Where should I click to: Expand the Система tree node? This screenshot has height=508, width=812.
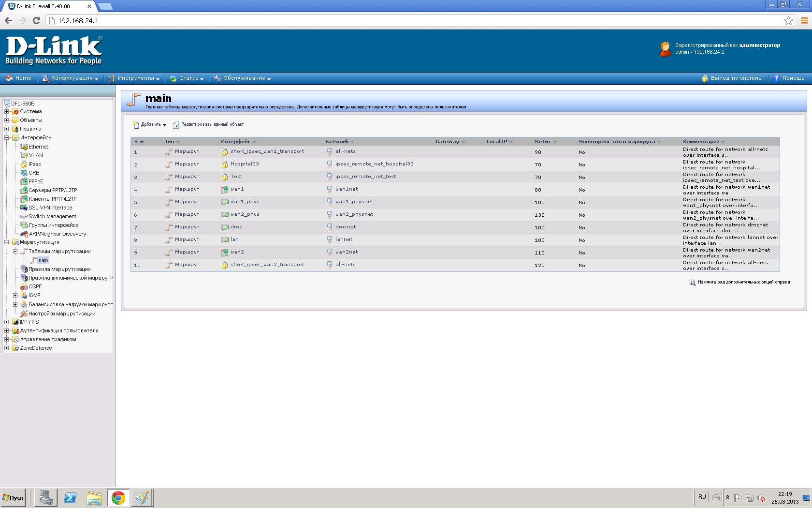(7, 111)
